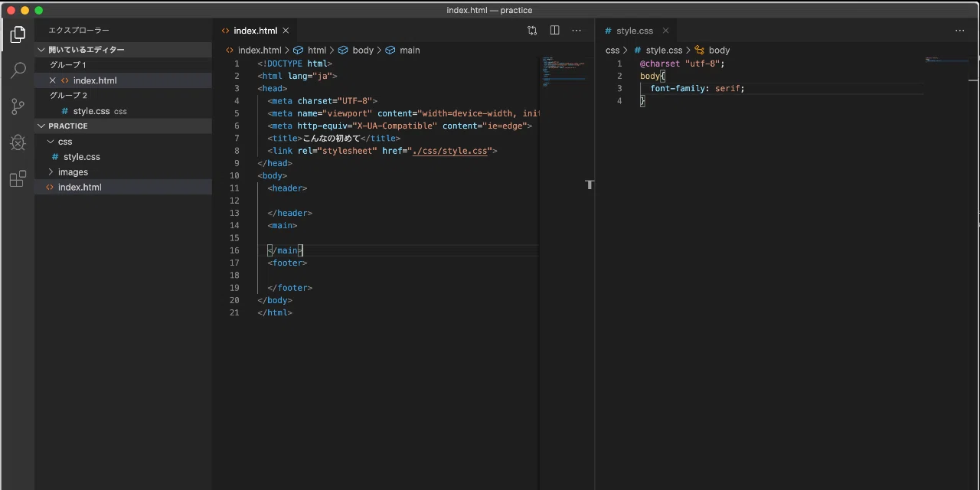Click the グループ 1 label
Screen dimensions: 980x490
pos(68,65)
